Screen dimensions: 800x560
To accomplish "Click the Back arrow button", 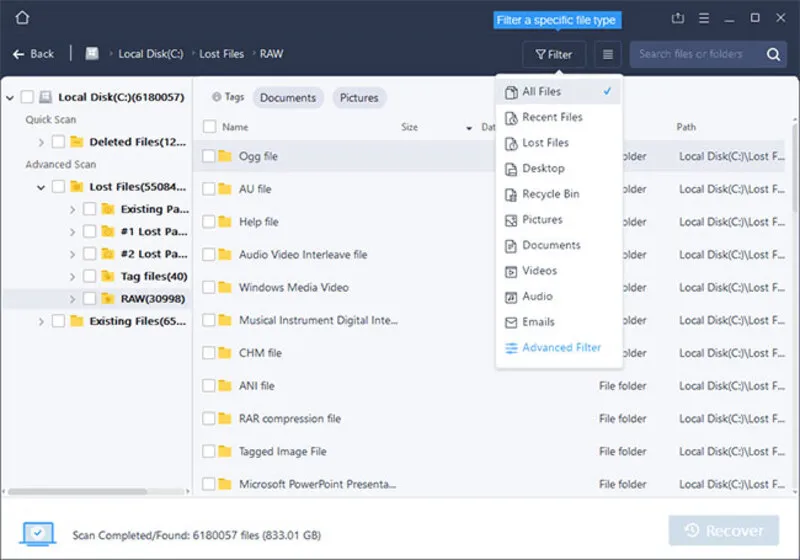I will tap(34, 54).
